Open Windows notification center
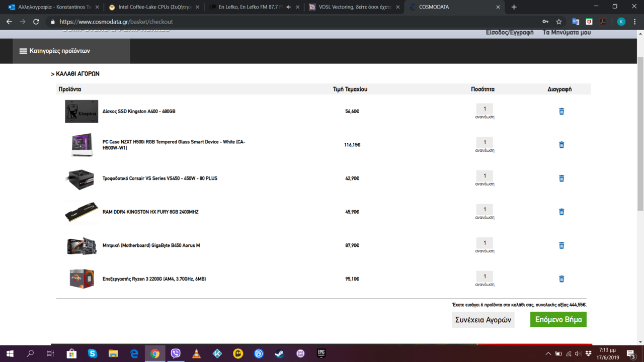Image resolution: width=644 pixels, height=362 pixels. (x=630, y=353)
